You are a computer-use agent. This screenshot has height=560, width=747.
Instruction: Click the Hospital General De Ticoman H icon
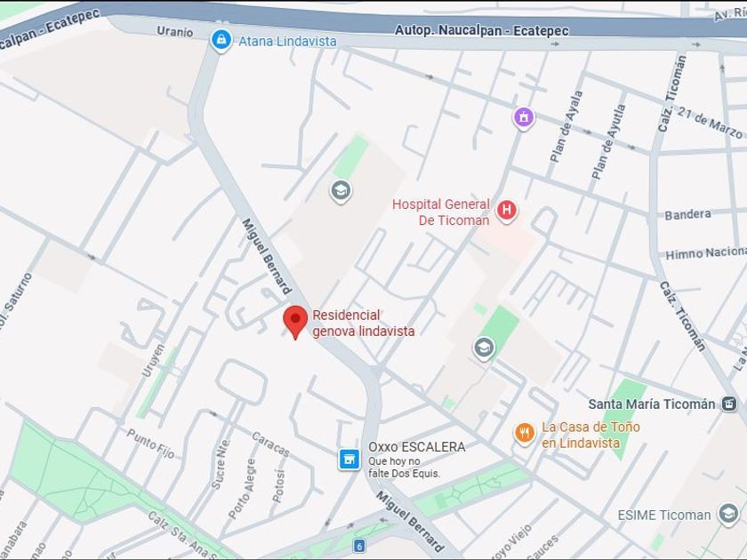[x=507, y=211]
